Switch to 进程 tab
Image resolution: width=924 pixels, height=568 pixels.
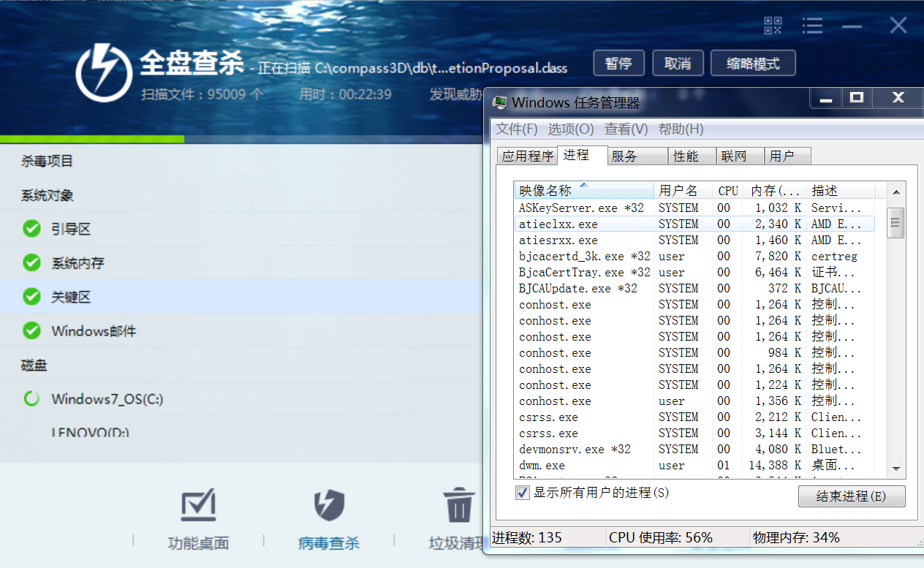tap(582, 155)
